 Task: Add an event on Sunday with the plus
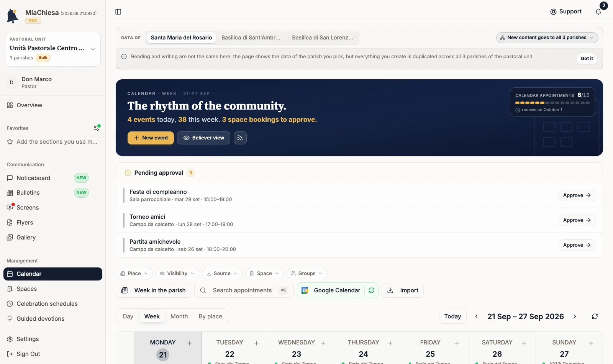[x=591, y=343]
